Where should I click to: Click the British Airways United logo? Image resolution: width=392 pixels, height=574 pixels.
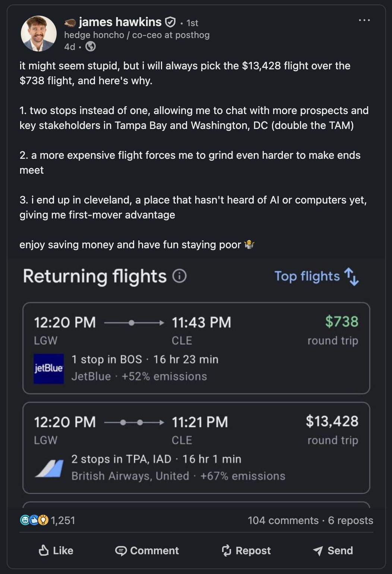pos(49,469)
